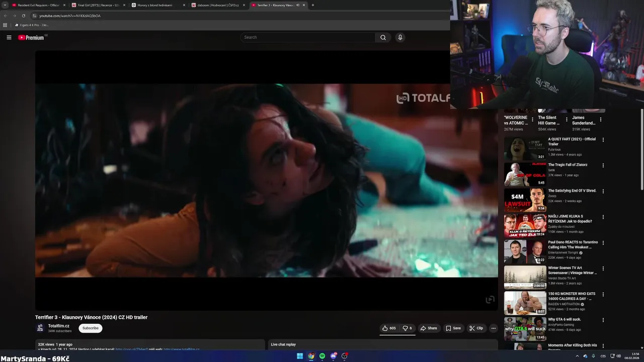Viewport: 644px width, 362px height.
Task: Reload the current page
Action: click(x=23, y=16)
